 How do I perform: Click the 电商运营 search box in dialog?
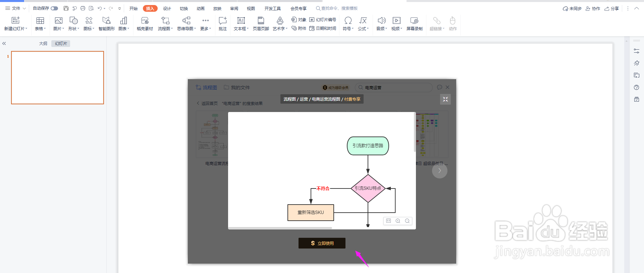pos(393,88)
